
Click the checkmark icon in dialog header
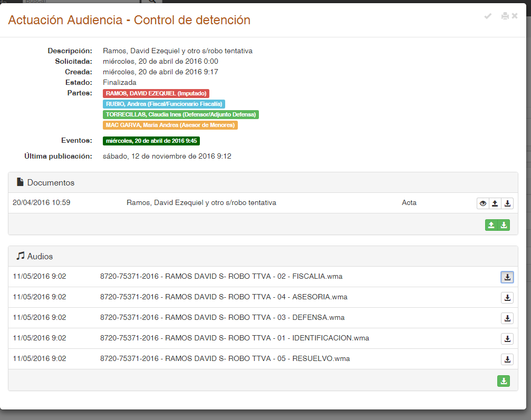tap(488, 16)
